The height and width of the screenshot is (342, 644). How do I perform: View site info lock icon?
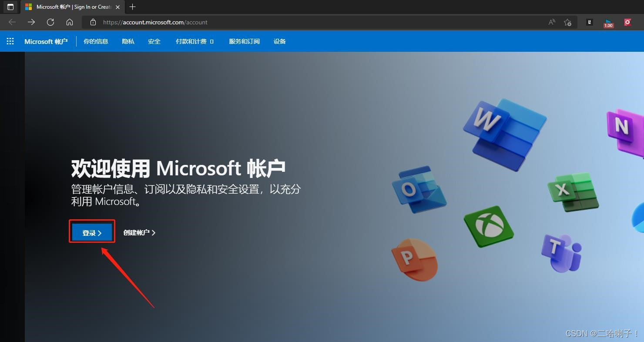93,22
